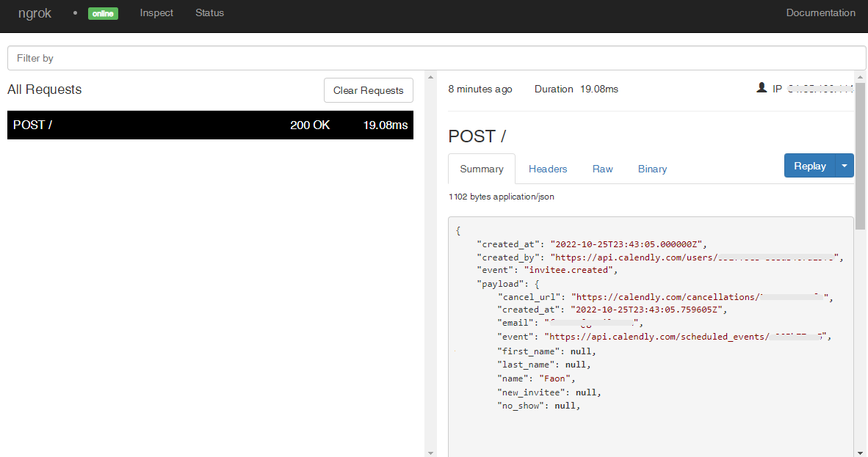Open the Documentation link

(x=820, y=12)
